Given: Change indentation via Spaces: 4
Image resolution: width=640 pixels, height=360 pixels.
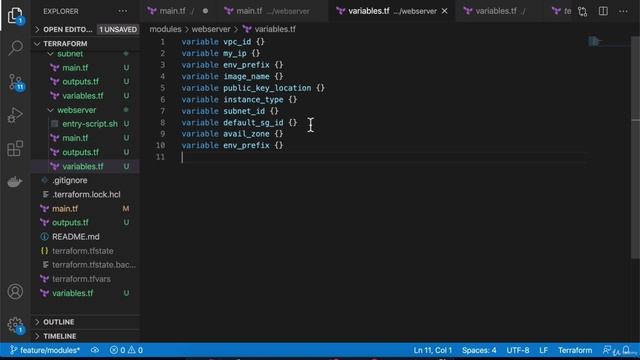Looking at the screenshot, I should point(479,350).
